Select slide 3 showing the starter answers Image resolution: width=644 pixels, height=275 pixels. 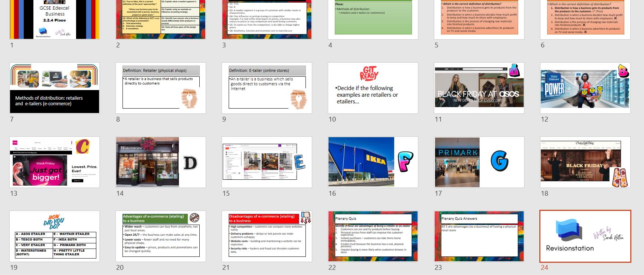click(x=267, y=19)
